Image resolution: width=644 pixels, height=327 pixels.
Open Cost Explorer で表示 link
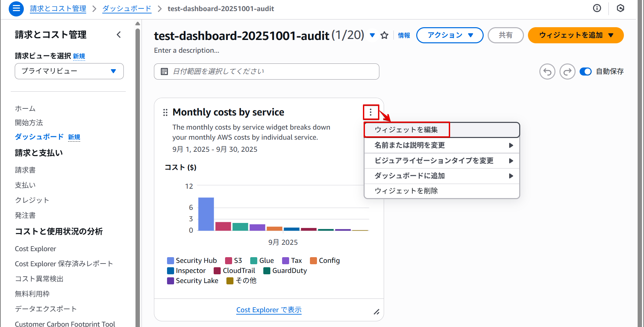point(269,310)
